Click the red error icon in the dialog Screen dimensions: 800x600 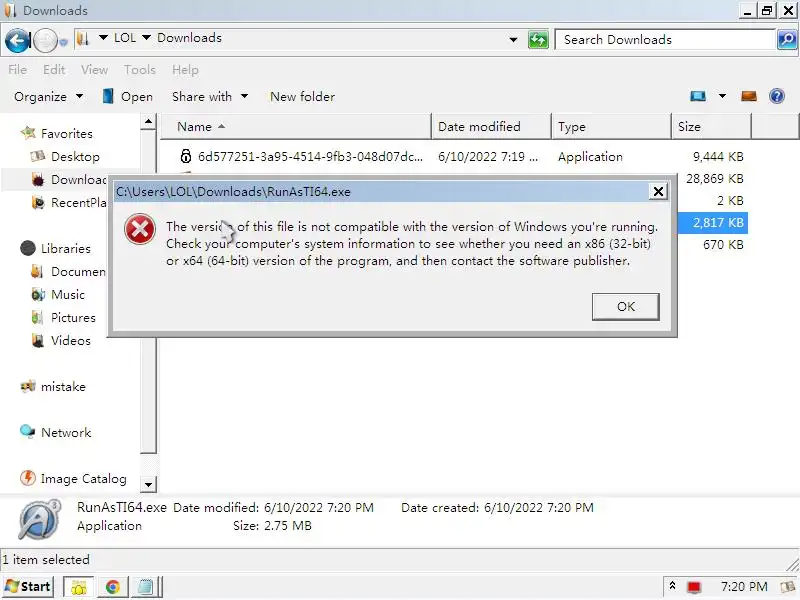140,229
